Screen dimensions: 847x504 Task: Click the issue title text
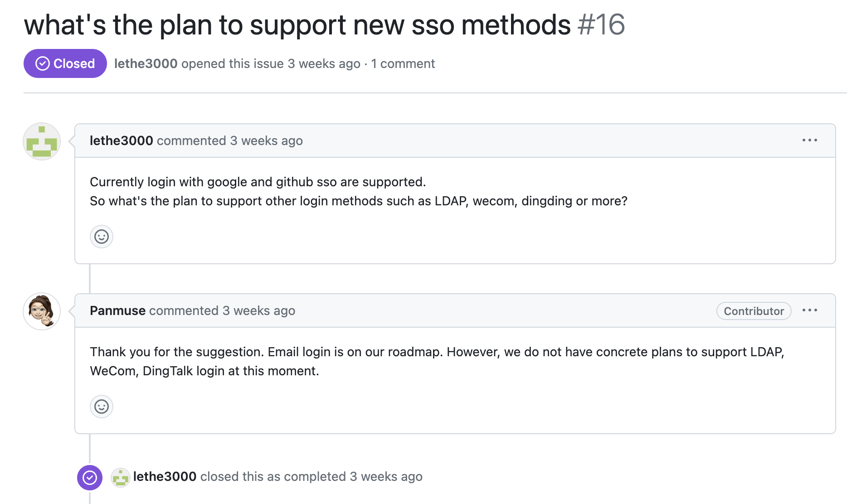pyautogui.click(x=297, y=24)
